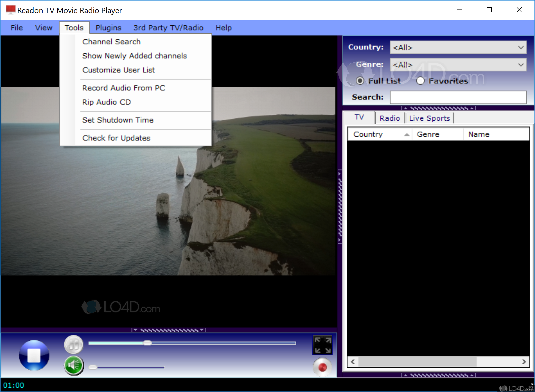Expand the Country dropdown

click(521, 47)
